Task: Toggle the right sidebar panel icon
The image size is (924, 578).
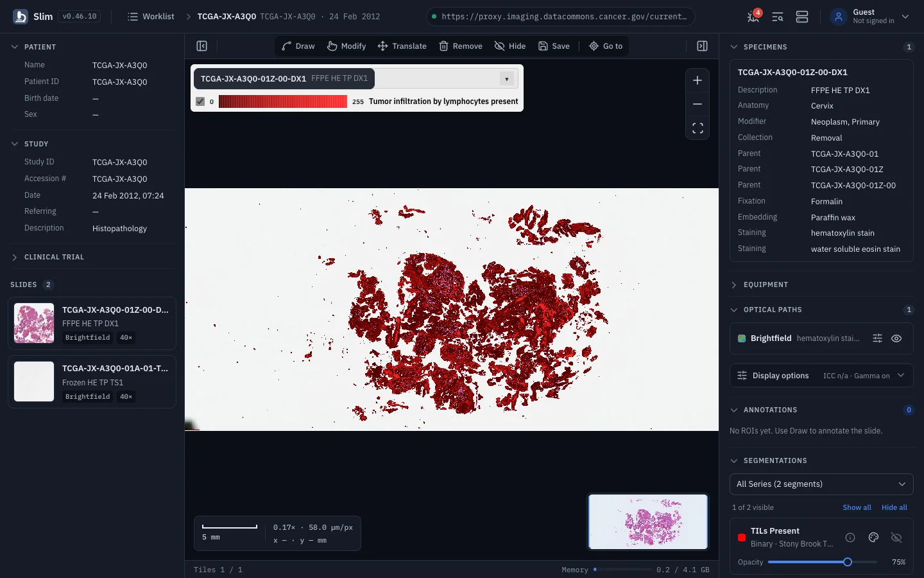Action: tap(702, 46)
